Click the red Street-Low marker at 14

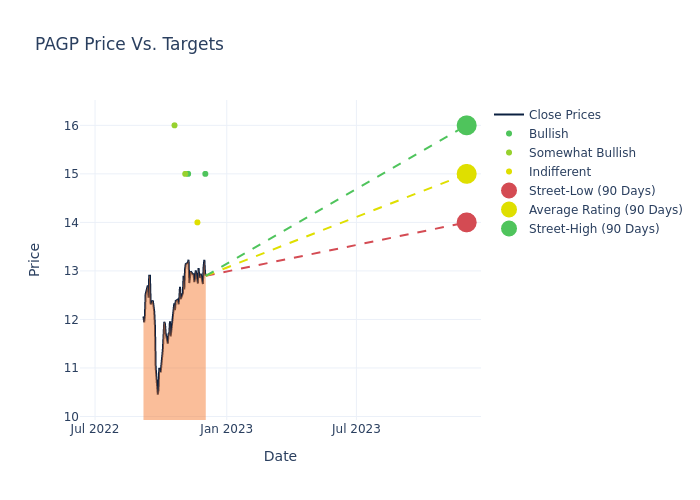(x=466, y=222)
